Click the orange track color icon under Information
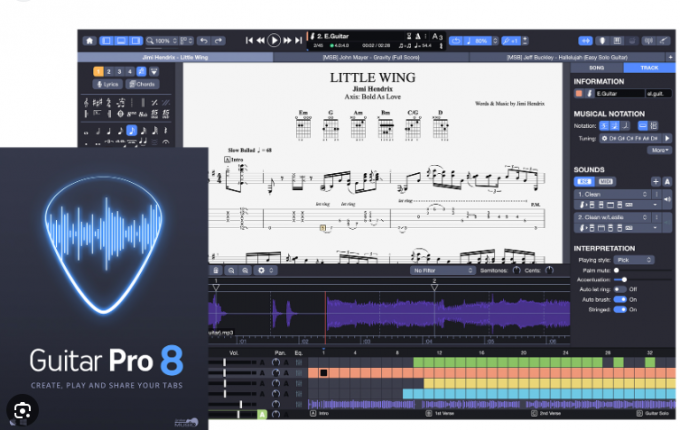Viewport: 680px width, 430px height. click(x=579, y=93)
